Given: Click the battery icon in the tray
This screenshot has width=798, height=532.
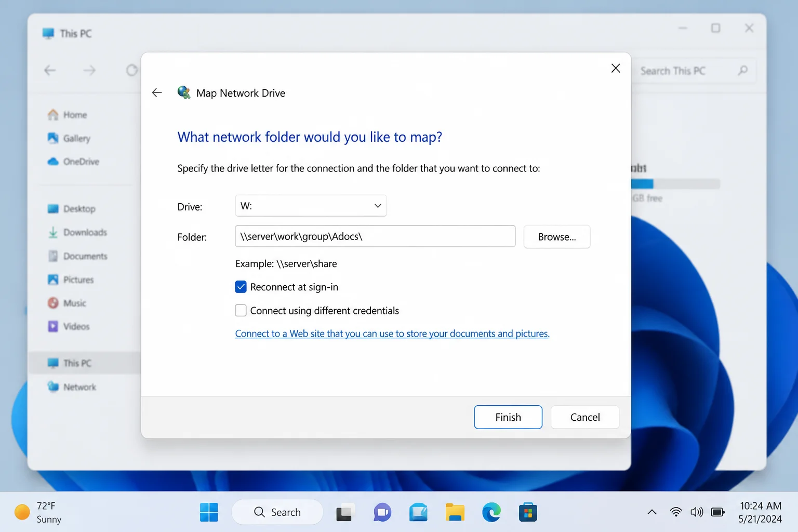Looking at the screenshot, I should click(x=718, y=512).
